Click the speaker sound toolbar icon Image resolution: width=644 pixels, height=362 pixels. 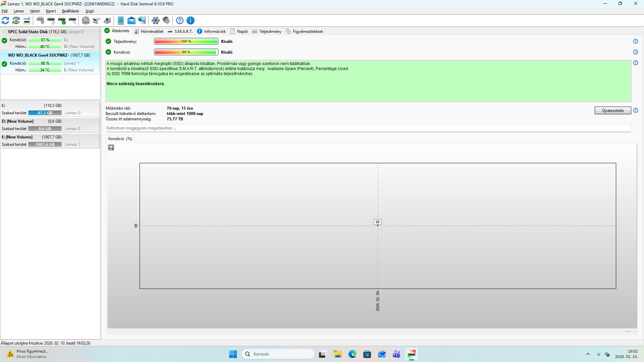pyautogui.click(x=166, y=20)
